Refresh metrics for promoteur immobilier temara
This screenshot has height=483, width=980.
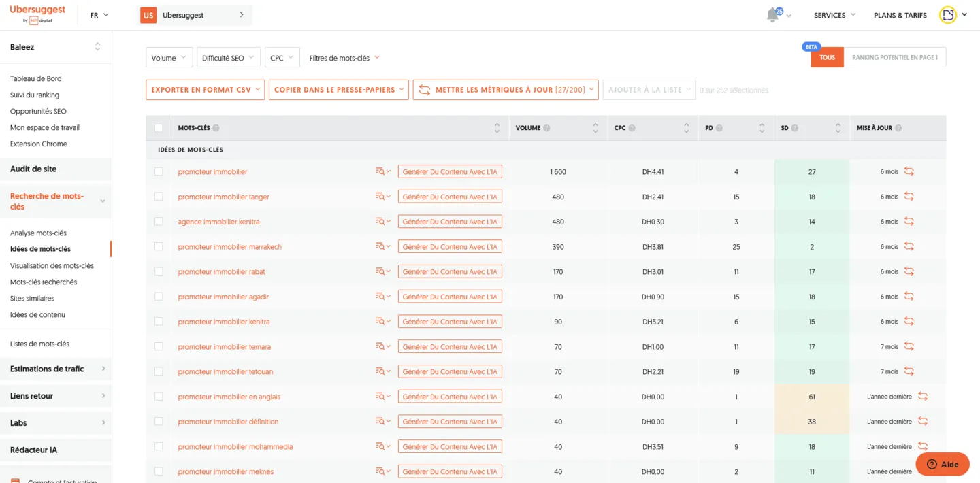click(x=909, y=346)
